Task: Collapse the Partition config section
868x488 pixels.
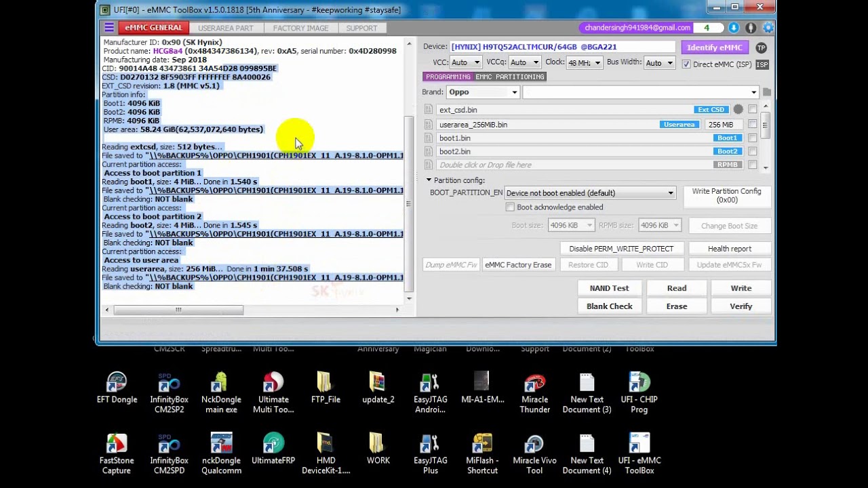Action: pyautogui.click(x=429, y=180)
